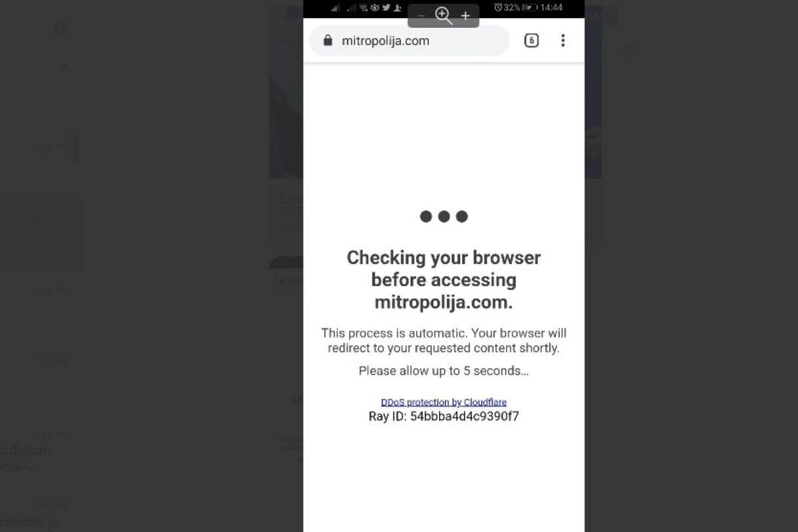Tap the Twitter notification icon in status bar
The image size is (798, 532).
click(x=386, y=7)
